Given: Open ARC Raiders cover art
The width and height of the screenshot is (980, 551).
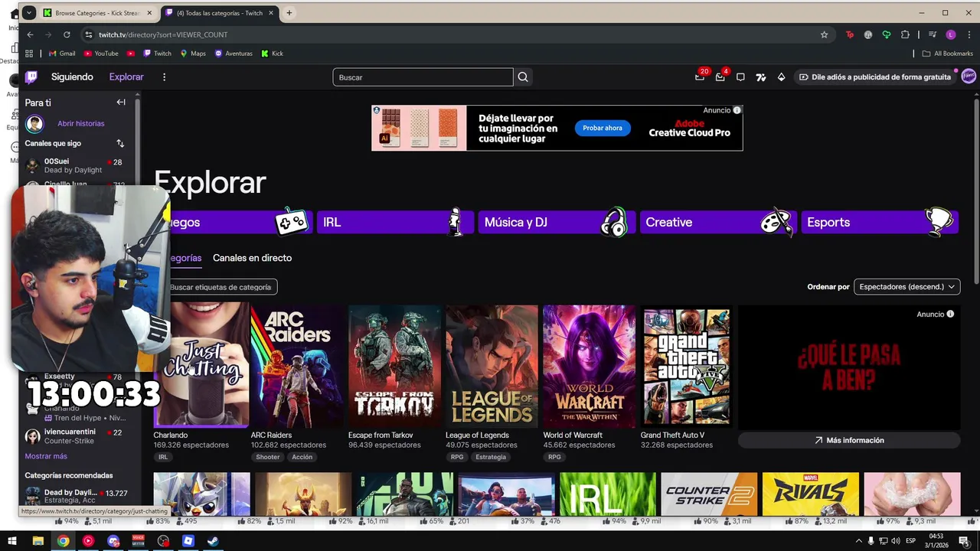Looking at the screenshot, I should coord(297,367).
